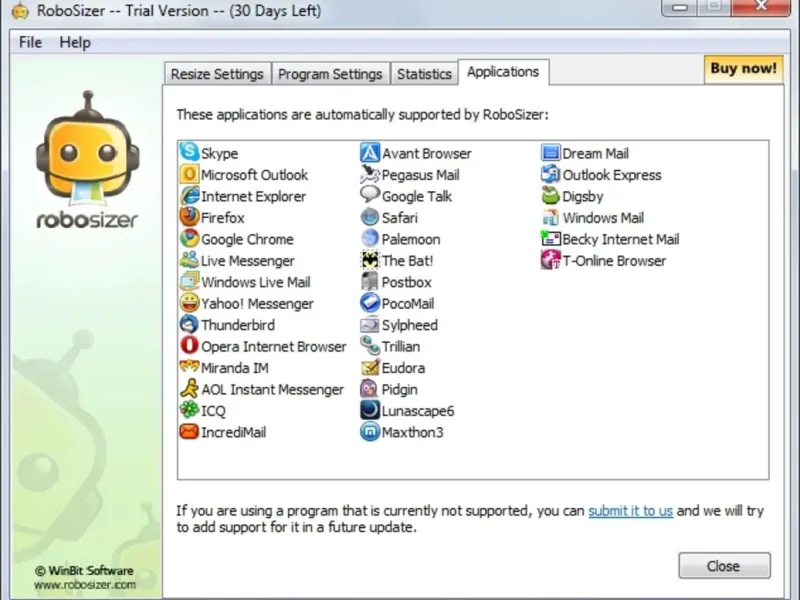
Task: Click the Postbox icon
Action: tap(370, 281)
